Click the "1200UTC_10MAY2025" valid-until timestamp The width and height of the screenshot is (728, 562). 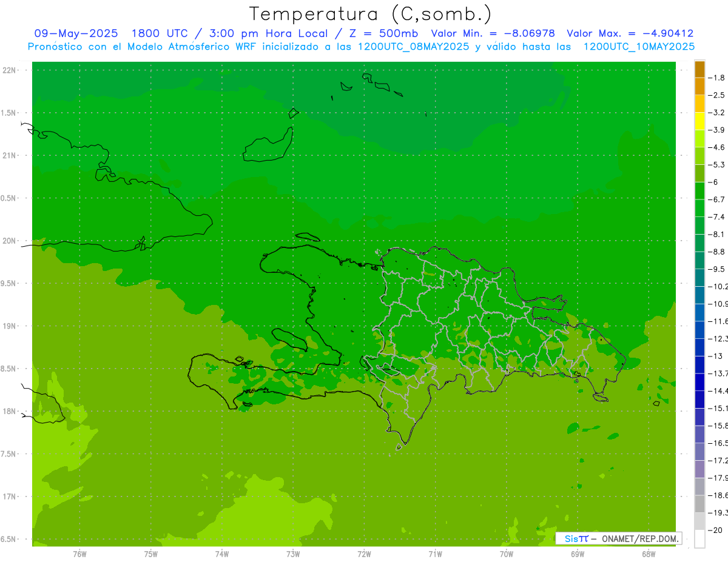(639, 47)
